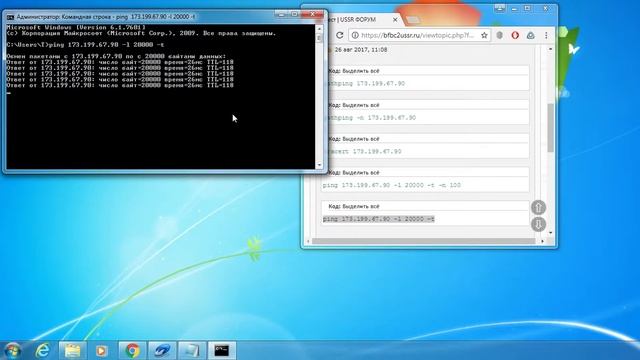Open the shield extension icon in Chrome toolbar
The width and height of the screenshot is (640, 360).
point(500,36)
